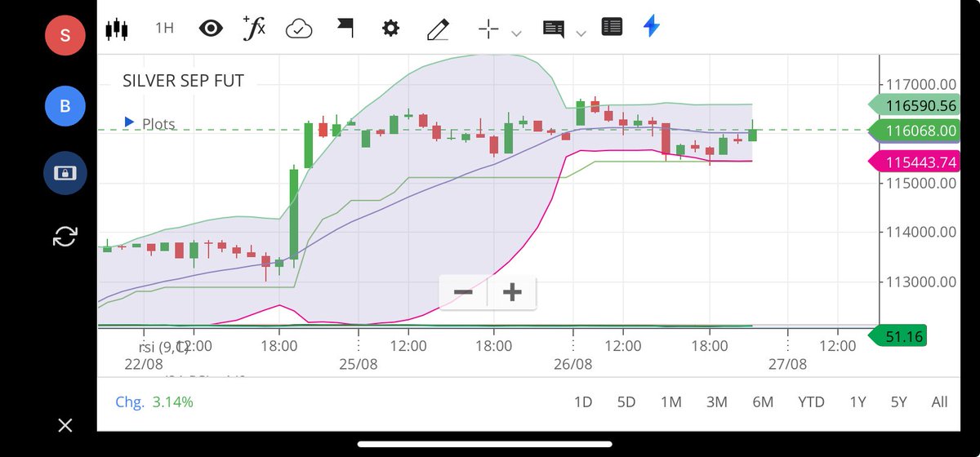The image size is (980, 457).
Task: Click the Chg. 3.14% text
Action: [x=154, y=402]
